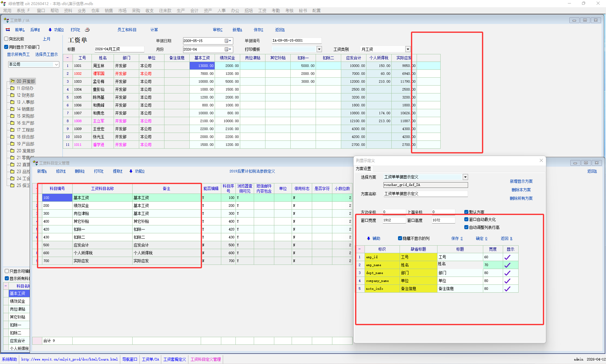Screen dimensions: 606x364
Task: Click the folder icon for 12 财务部
Action: coord(12,95)
